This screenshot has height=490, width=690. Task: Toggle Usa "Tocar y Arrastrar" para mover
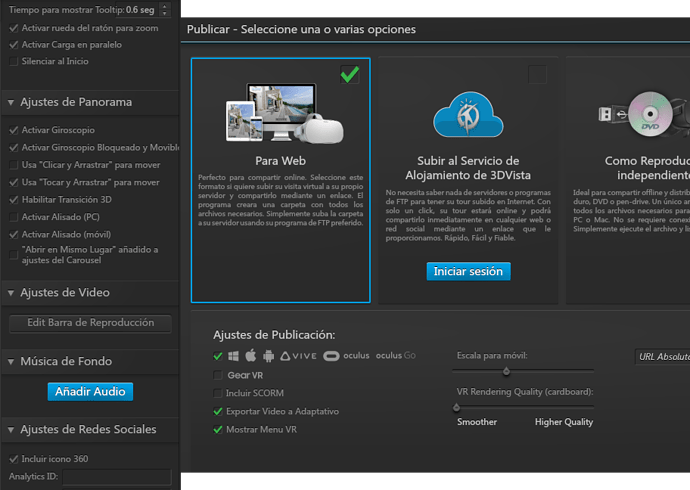pyautogui.click(x=14, y=183)
